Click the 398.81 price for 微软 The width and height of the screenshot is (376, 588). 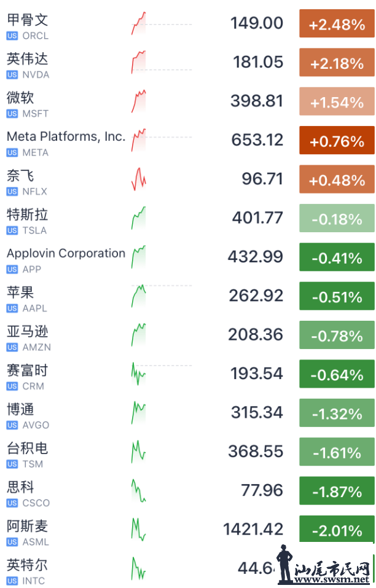coord(257,101)
